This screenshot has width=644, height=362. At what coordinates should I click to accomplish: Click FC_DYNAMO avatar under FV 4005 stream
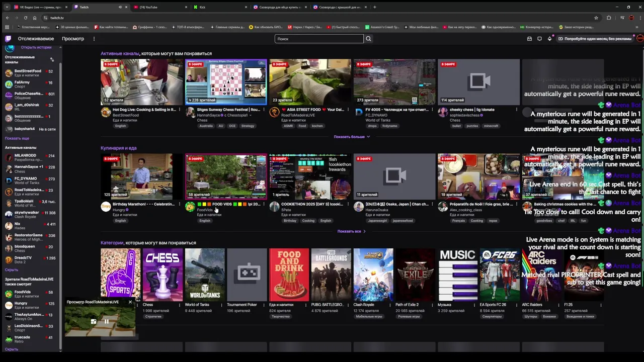point(358,113)
